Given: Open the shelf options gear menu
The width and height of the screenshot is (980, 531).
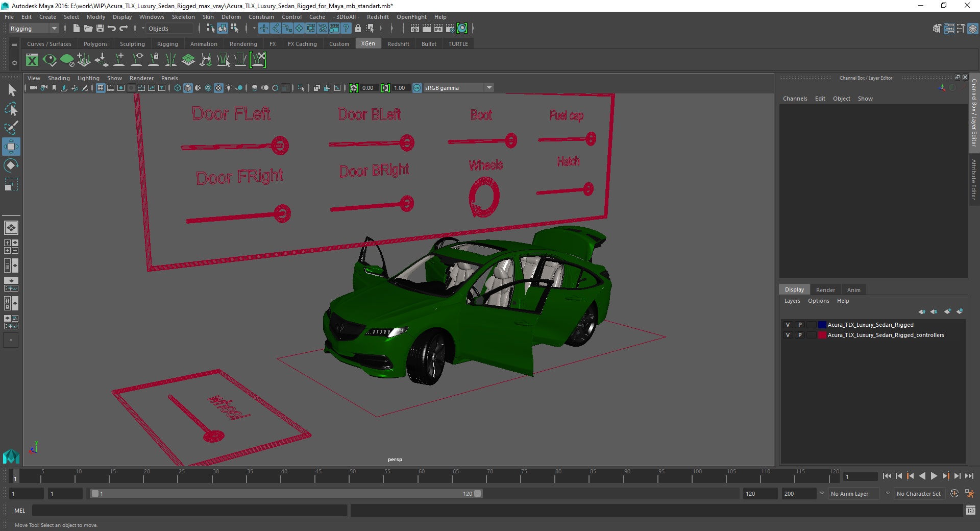Looking at the screenshot, I should 14,63.
